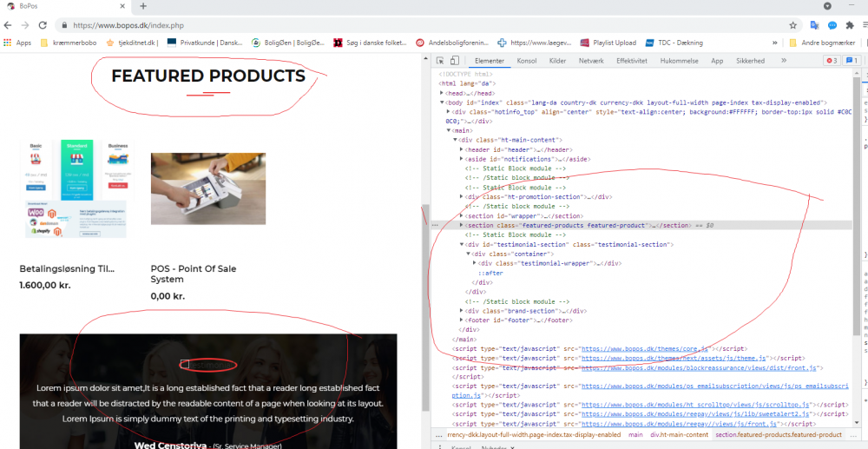
Task: Collapse the ht-main-content div node
Action: (455, 140)
